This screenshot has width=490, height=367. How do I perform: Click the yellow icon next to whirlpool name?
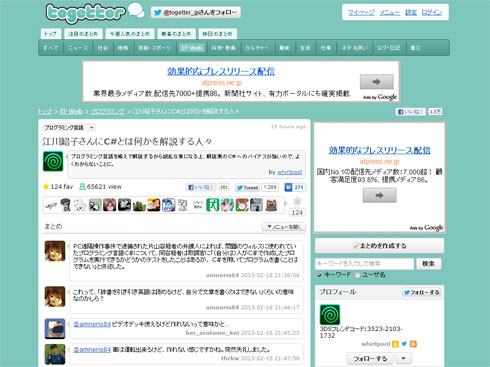point(395,344)
